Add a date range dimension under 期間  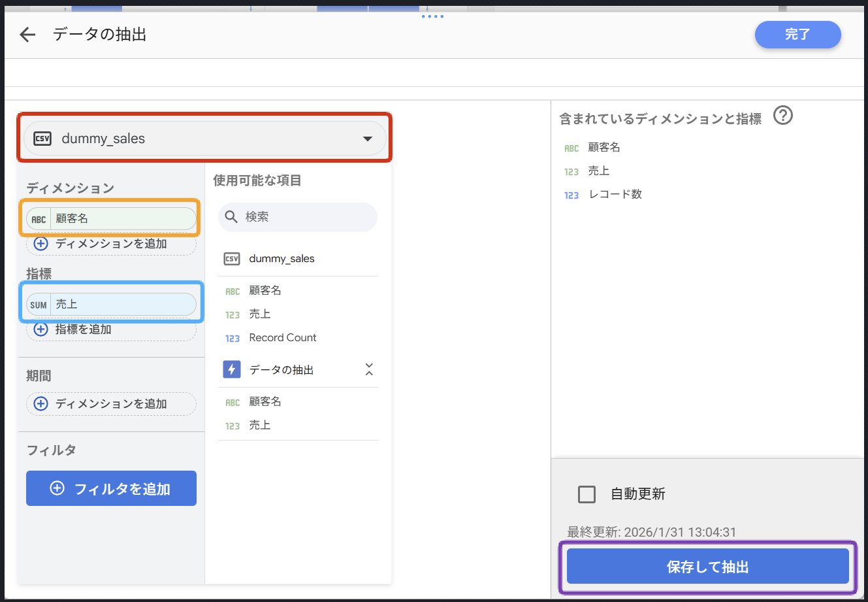111,404
